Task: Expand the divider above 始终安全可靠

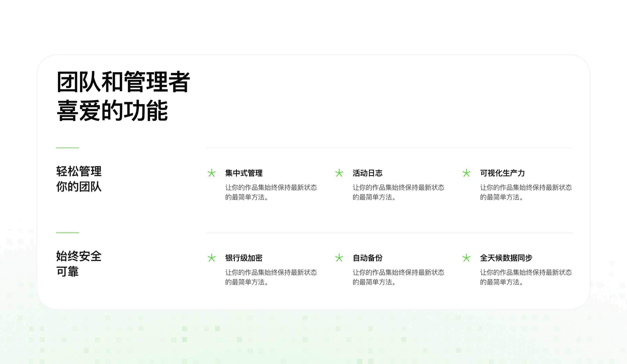Action: pyautogui.click(x=67, y=233)
